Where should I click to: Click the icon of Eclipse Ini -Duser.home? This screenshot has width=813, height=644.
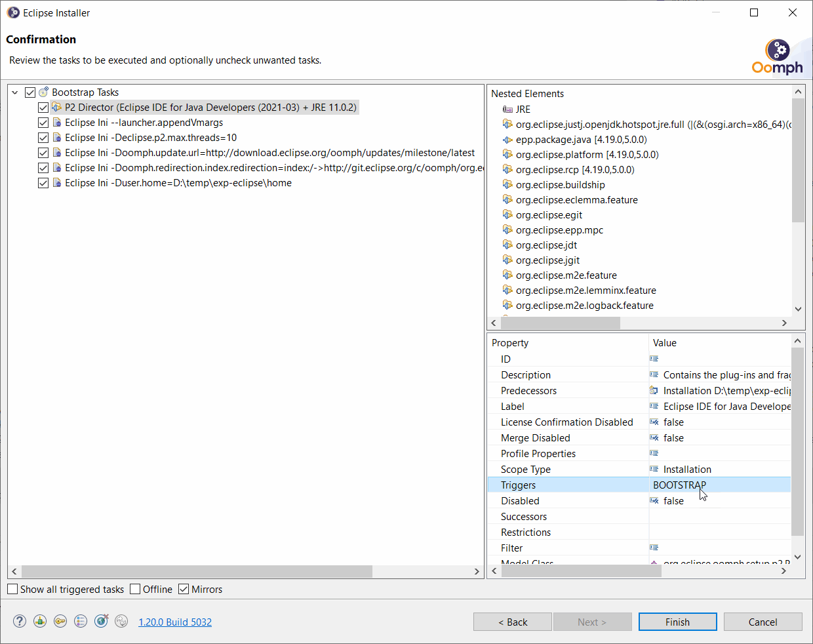pyautogui.click(x=57, y=183)
